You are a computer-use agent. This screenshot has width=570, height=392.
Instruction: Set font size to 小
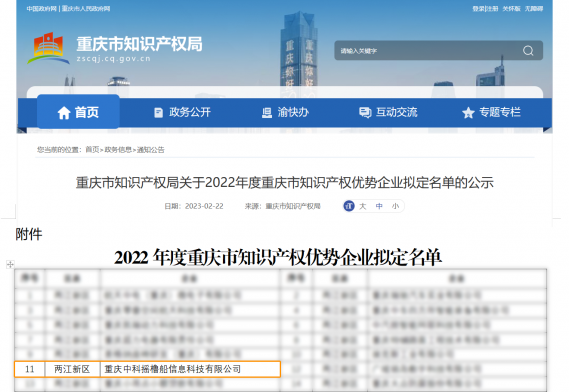click(x=395, y=206)
